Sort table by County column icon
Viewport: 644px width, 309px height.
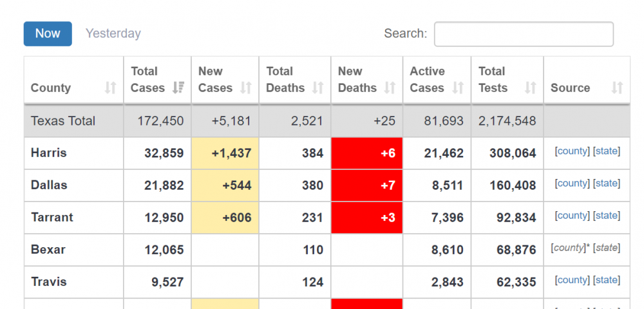[x=111, y=88]
